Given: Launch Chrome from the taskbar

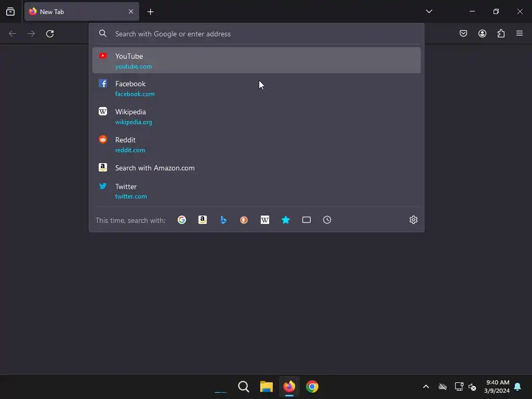Looking at the screenshot, I should pyautogui.click(x=312, y=387).
